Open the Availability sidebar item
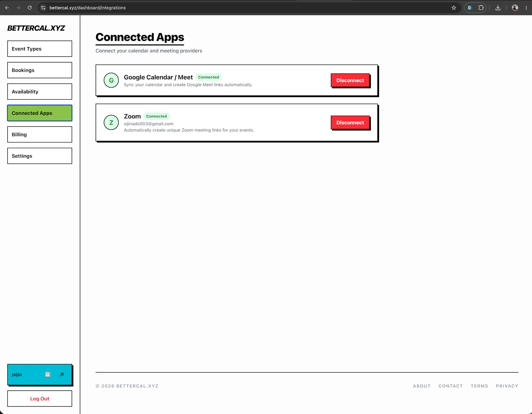The image size is (532, 414). point(40,91)
